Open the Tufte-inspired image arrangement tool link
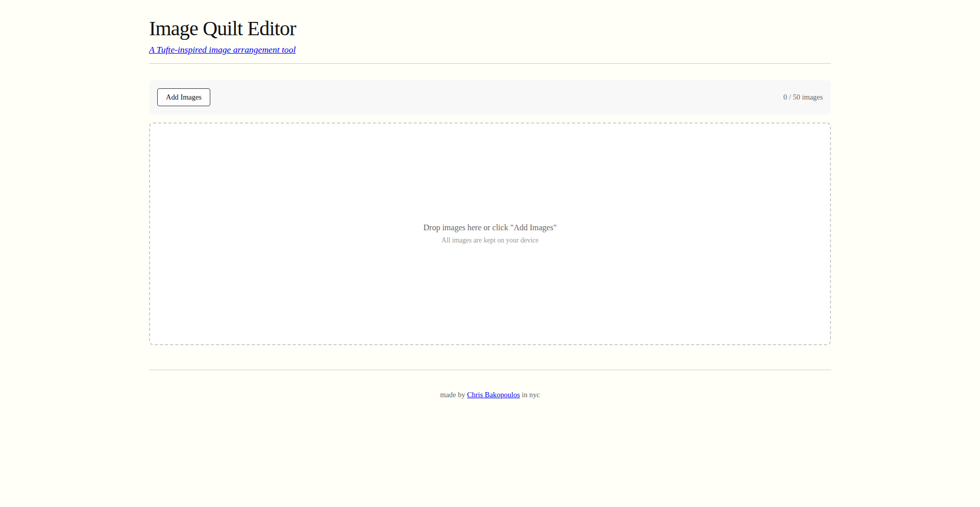This screenshot has width=980, height=507. pos(223,50)
